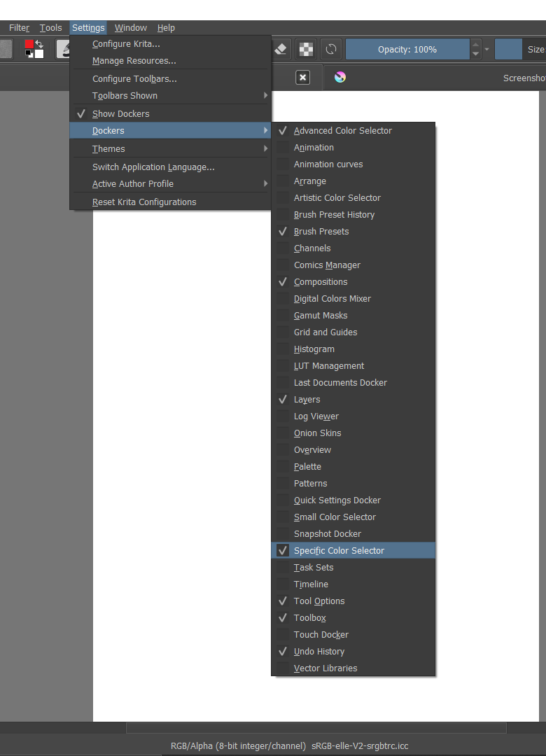
Task: Uncheck the Specific Color Selector docker
Action: click(353, 551)
